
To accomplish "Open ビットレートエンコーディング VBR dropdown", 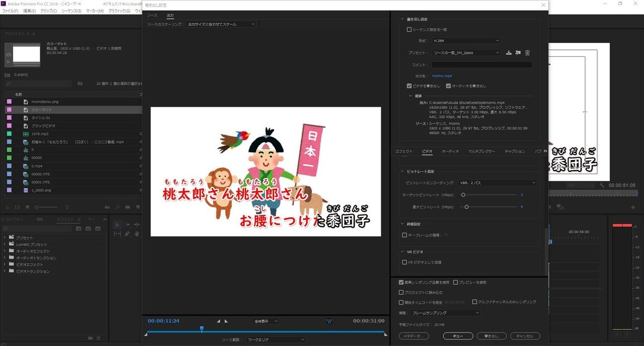I will point(497,183).
